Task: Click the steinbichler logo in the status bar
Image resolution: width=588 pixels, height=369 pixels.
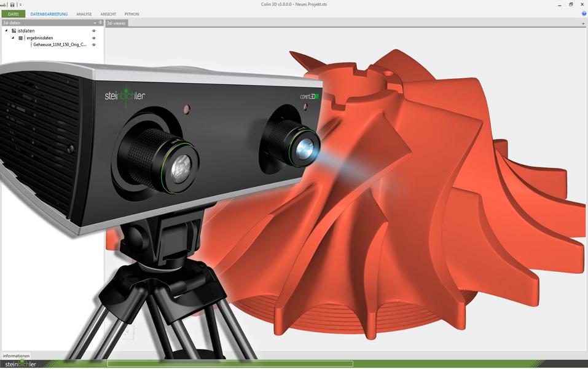Action: pos(21,364)
